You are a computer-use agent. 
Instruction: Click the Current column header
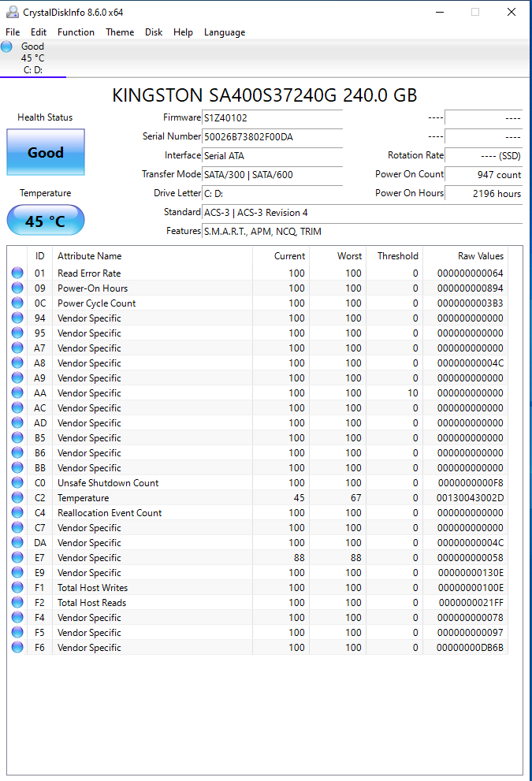(281, 256)
